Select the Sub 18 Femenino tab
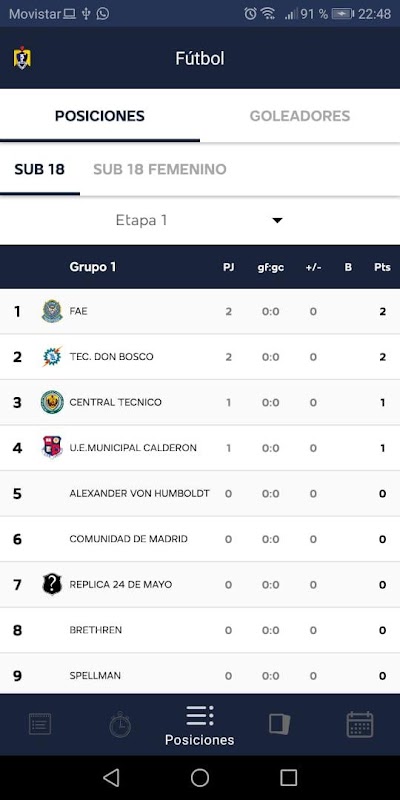This screenshot has width=400, height=800. point(160,169)
